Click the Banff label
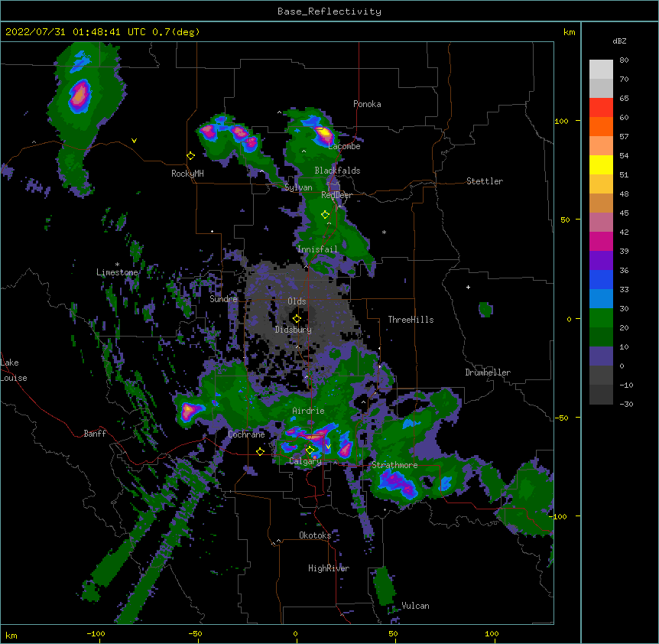 [x=95, y=434]
